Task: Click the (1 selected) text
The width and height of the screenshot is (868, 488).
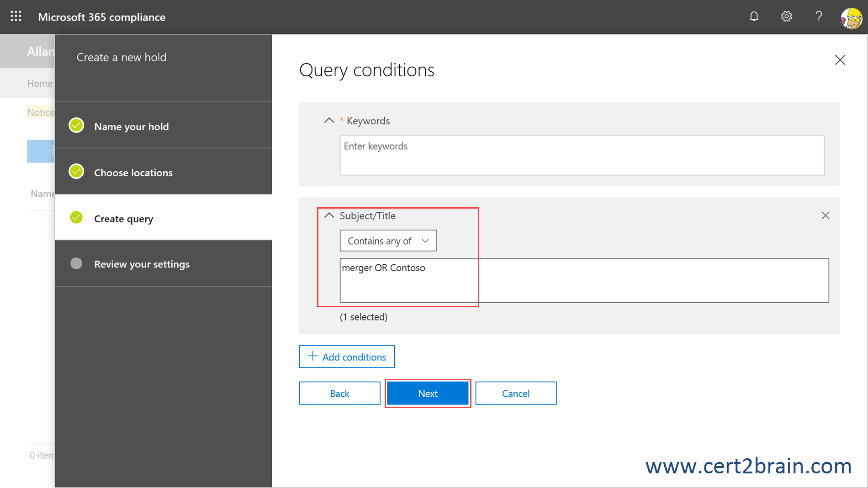Action: pyautogui.click(x=364, y=317)
